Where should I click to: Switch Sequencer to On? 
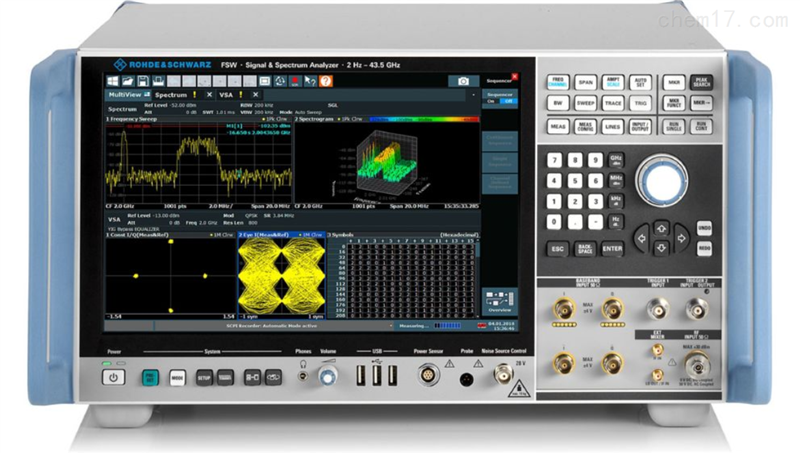click(x=490, y=100)
